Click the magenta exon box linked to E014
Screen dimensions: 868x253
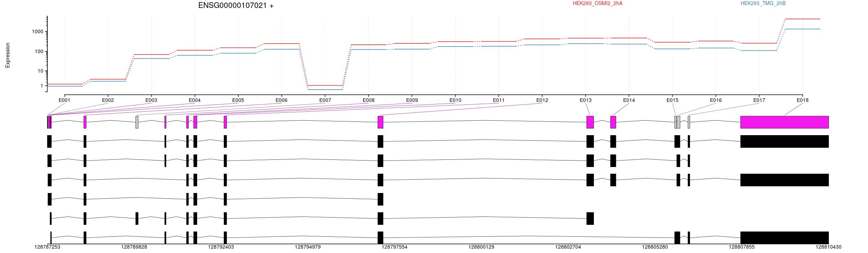coord(613,122)
